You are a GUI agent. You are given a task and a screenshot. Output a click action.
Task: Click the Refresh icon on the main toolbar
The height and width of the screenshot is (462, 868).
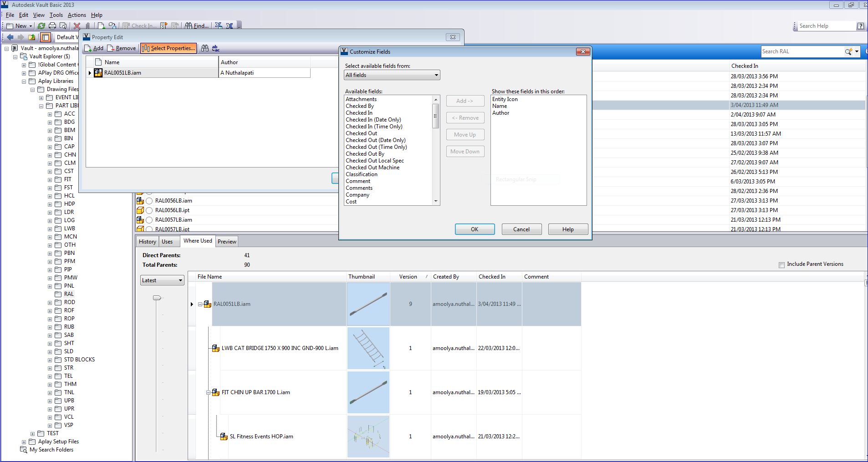coord(41,26)
